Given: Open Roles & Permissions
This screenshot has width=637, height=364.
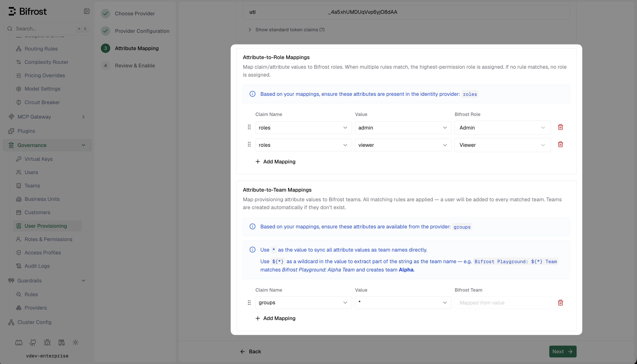Looking at the screenshot, I should [47, 239].
